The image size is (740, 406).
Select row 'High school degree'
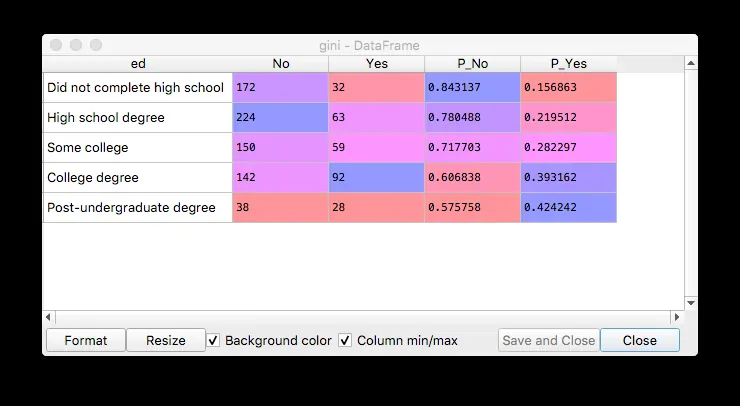click(x=138, y=118)
